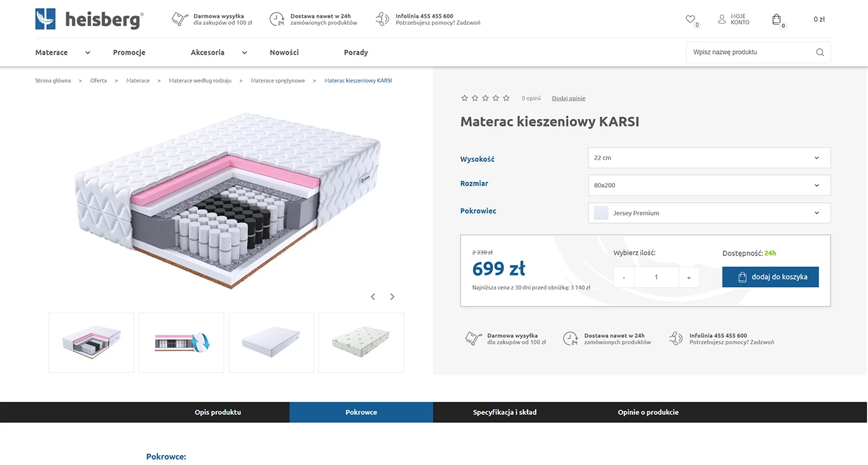Open the Nowości menu item
868x465 pixels.
(284, 53)
